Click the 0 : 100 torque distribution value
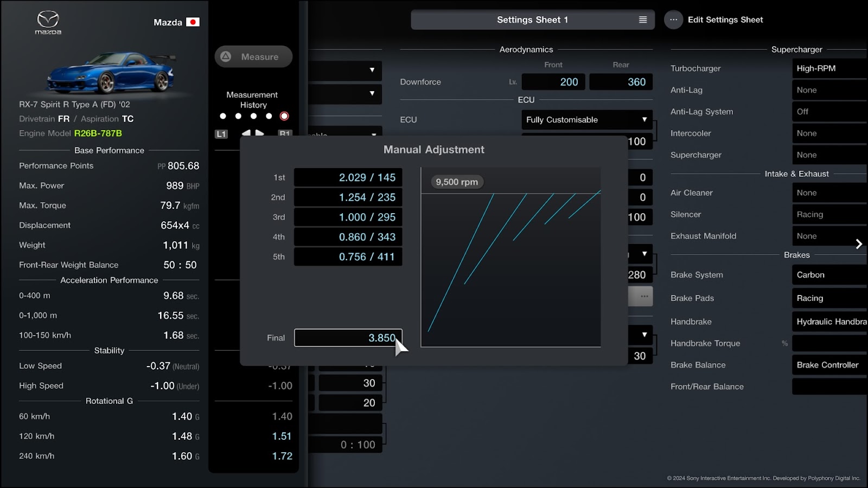This screenshot has height=488, width=868. coord(358,445)
